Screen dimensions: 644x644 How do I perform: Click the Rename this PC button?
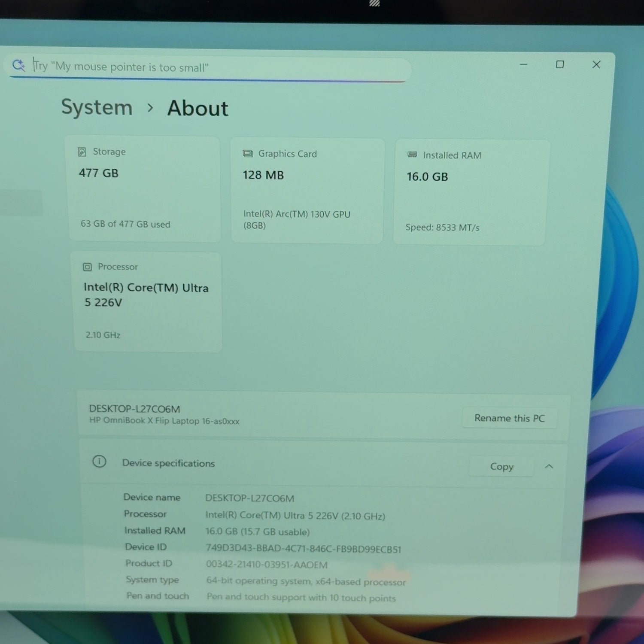coord(510,418)
